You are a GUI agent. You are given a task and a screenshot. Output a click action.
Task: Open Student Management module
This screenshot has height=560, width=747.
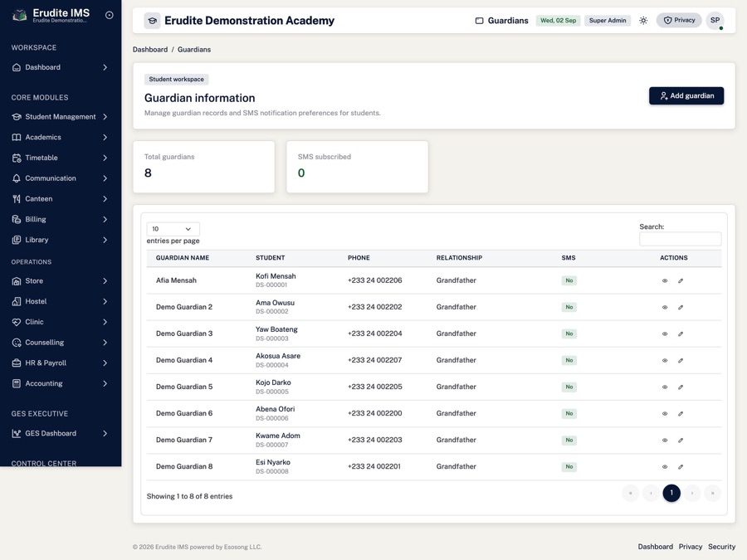[60, 117]
